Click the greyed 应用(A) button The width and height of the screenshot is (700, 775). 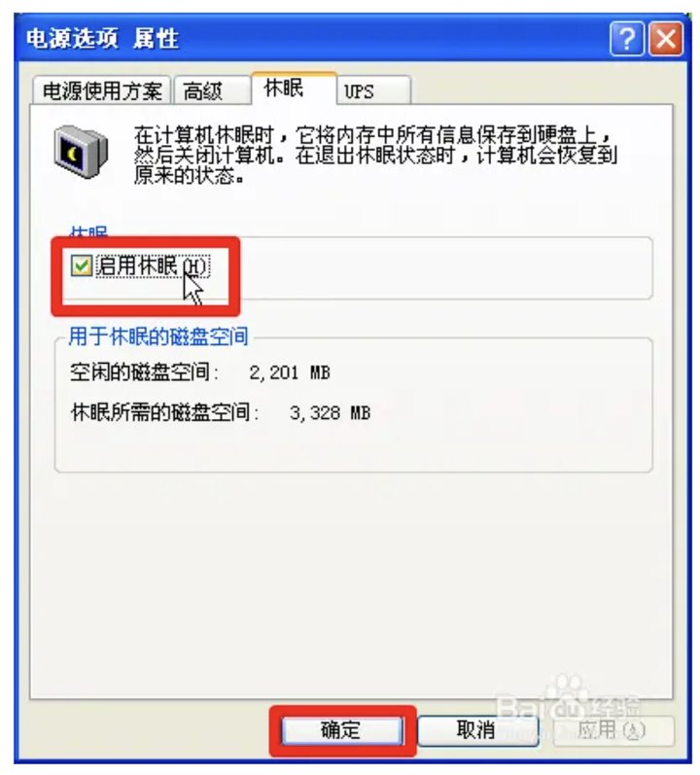point(613,730)
